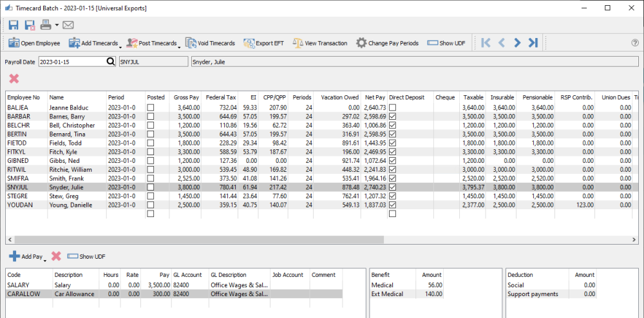Image resolution: width=644 pixels, height=318 pixels.
Task: Click the Change Pay Periods gear icon
Action: click(x=361, y=43)
